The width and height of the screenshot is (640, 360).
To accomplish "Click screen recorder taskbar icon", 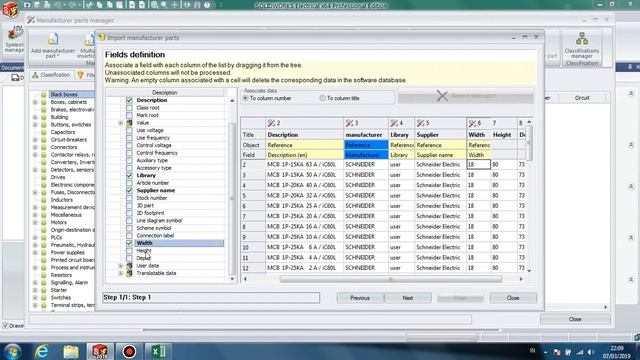I will [129, 351].
